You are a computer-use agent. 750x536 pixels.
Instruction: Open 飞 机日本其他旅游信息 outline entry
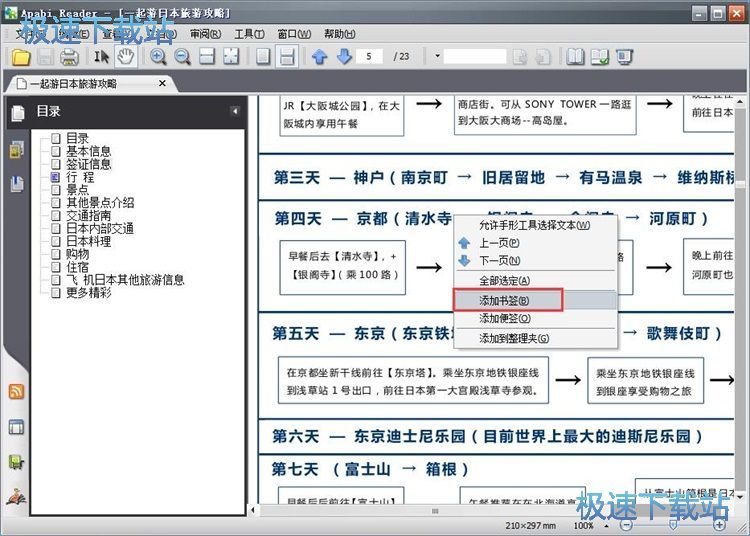(125, 280)
